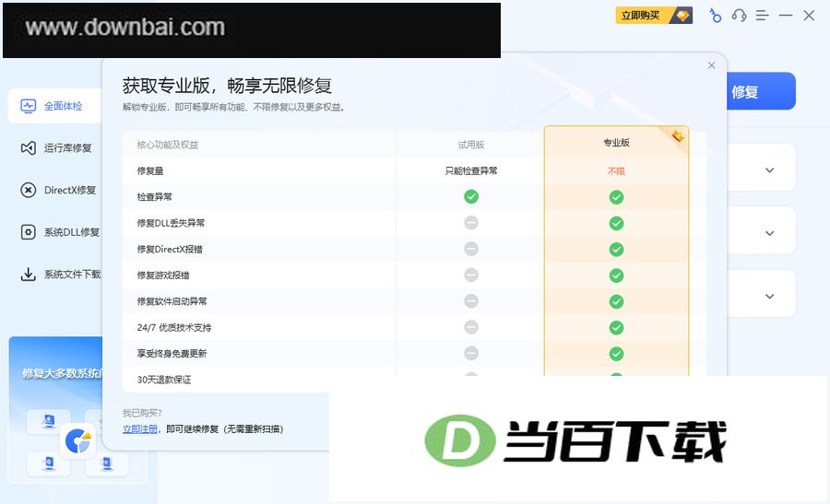Click the 我已购买? text
The height and width of the screenshot is (504, 830).
142,413
